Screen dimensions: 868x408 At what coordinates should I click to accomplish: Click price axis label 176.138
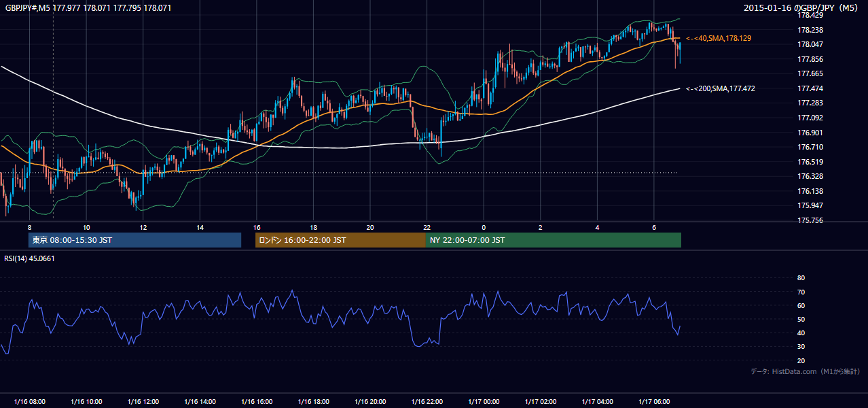tap(810, 191)
